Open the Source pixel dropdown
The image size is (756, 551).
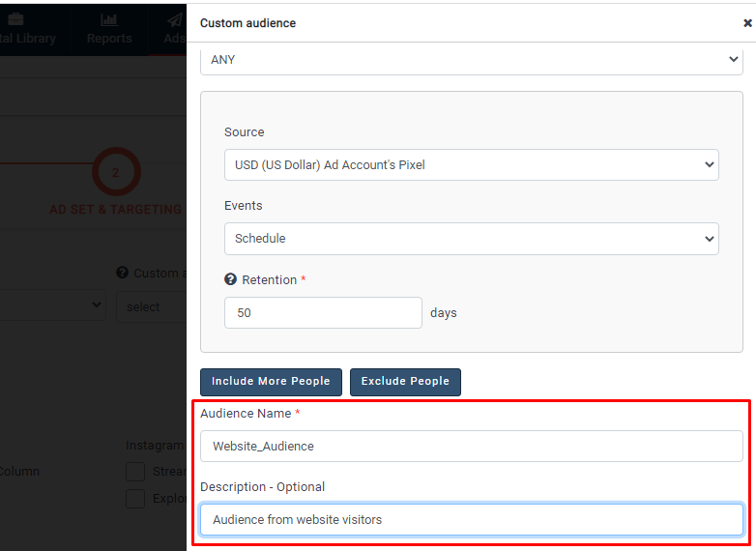[471, 165]
